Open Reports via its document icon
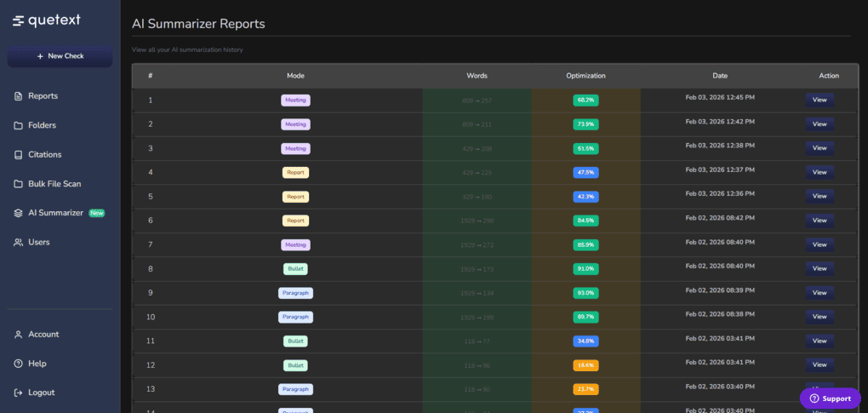This screenshot has width=868, height=413. [x=18, y=96]
